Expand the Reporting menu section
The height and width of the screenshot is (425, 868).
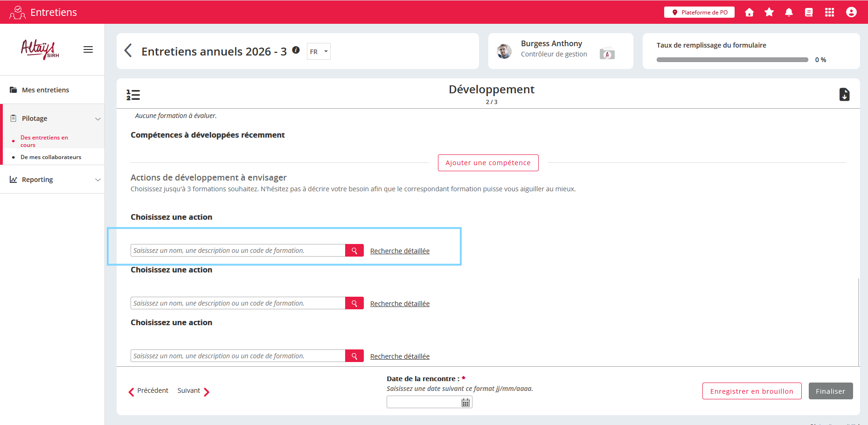click(x=97, y=180)
